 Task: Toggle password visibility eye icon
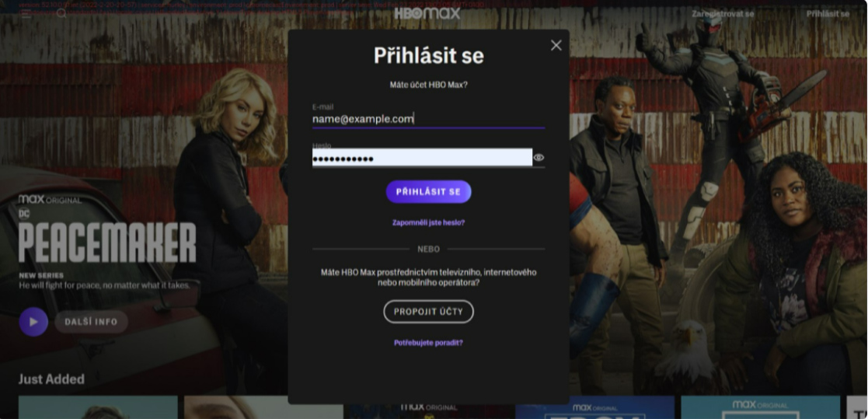539,158
